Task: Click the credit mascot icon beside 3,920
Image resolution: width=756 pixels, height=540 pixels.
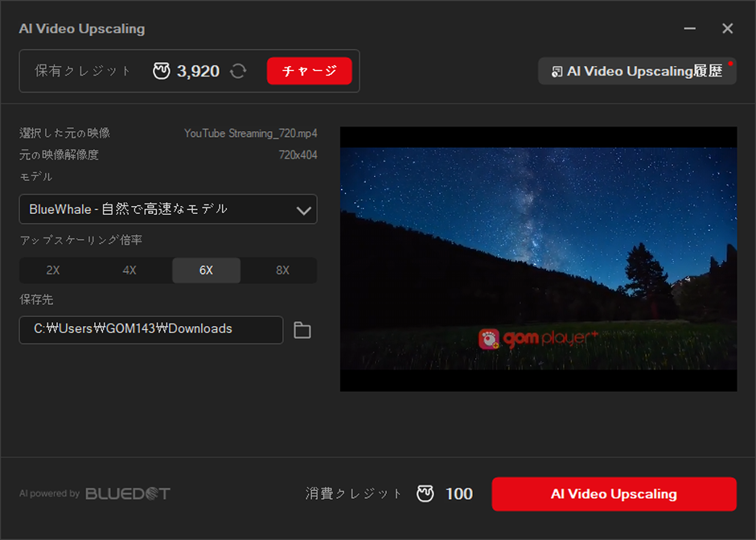Action: pos(162,71)
